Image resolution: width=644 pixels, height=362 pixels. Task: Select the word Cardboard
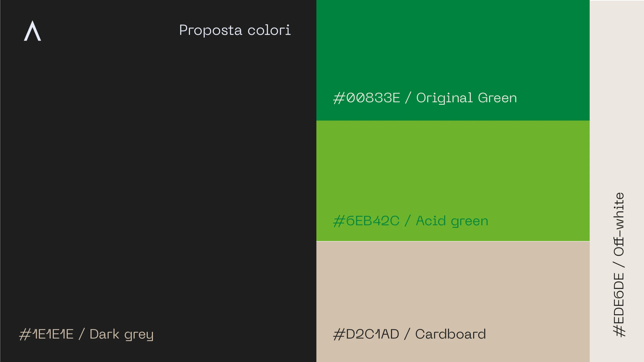tap(450, 334)
